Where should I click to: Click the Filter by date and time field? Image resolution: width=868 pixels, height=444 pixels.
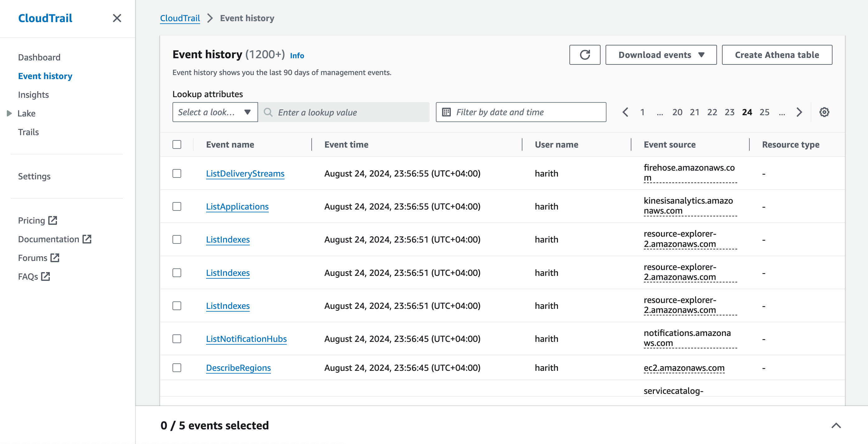521,112
